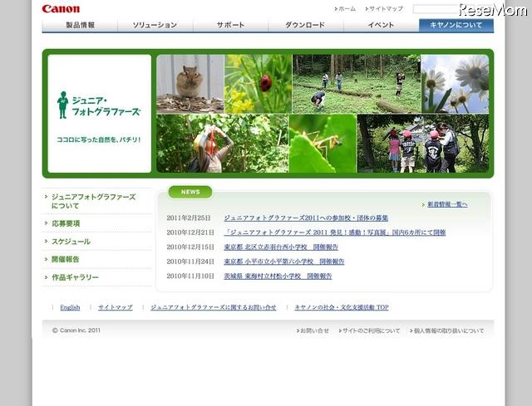Viewport: 532px width, 406px height.
Task: Open サイトマップ link in header
Action: point(384,9)
